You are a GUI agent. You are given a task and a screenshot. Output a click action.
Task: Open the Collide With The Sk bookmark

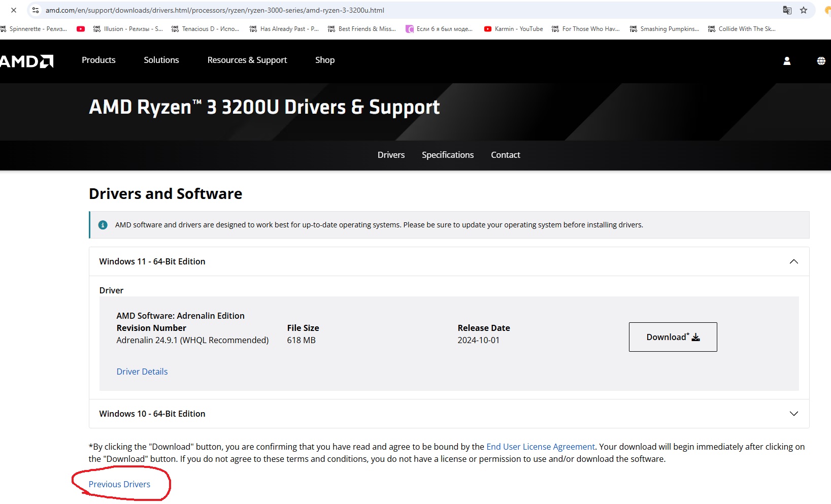coord(742,29)
